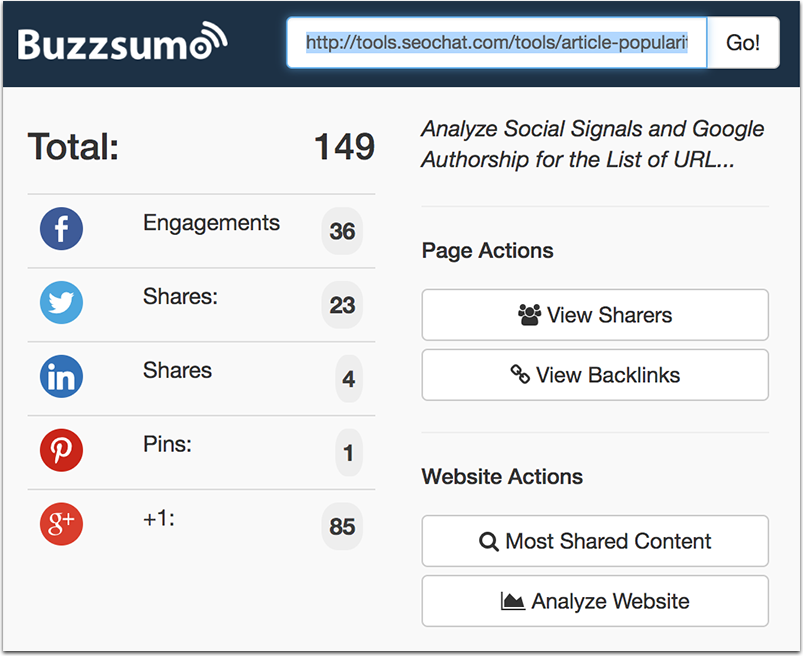Image resolution: width=803 pixels, height=656 pixels.
Task: Click the Twitter bird icon
Action: (x=61, y=303)
